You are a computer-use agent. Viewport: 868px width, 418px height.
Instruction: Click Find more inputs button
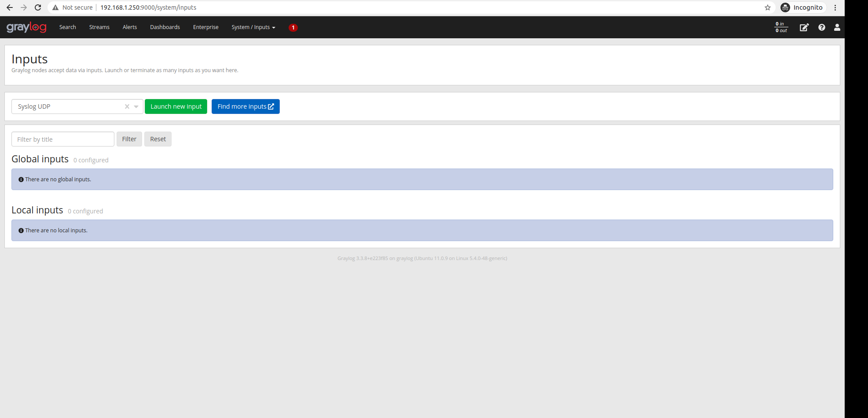[x=245, y=106]
